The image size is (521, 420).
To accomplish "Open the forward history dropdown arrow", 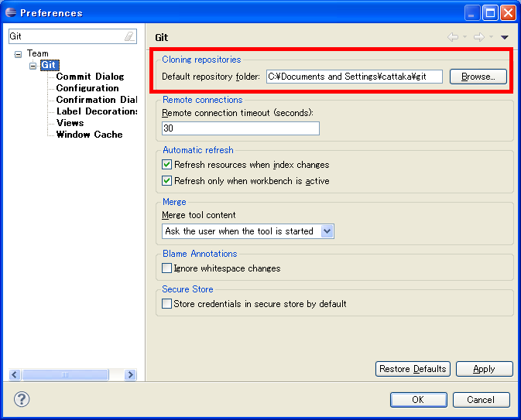I will point(491,37).
